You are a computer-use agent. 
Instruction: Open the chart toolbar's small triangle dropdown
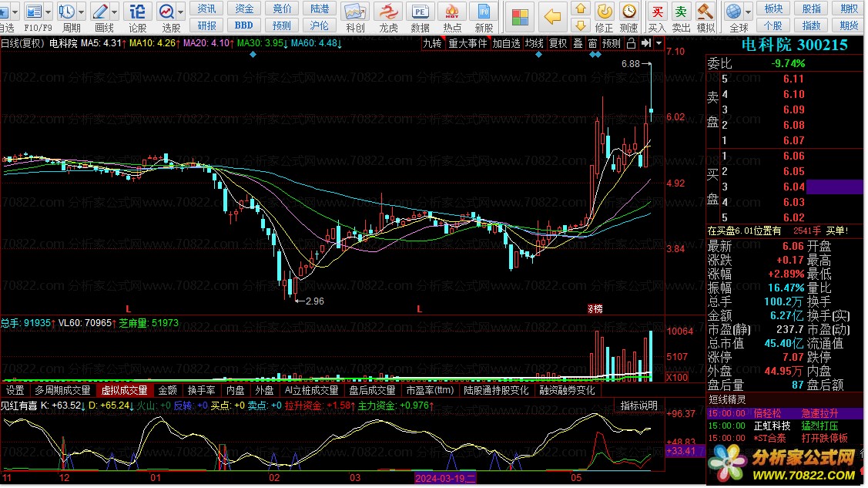tap(659, 43)
